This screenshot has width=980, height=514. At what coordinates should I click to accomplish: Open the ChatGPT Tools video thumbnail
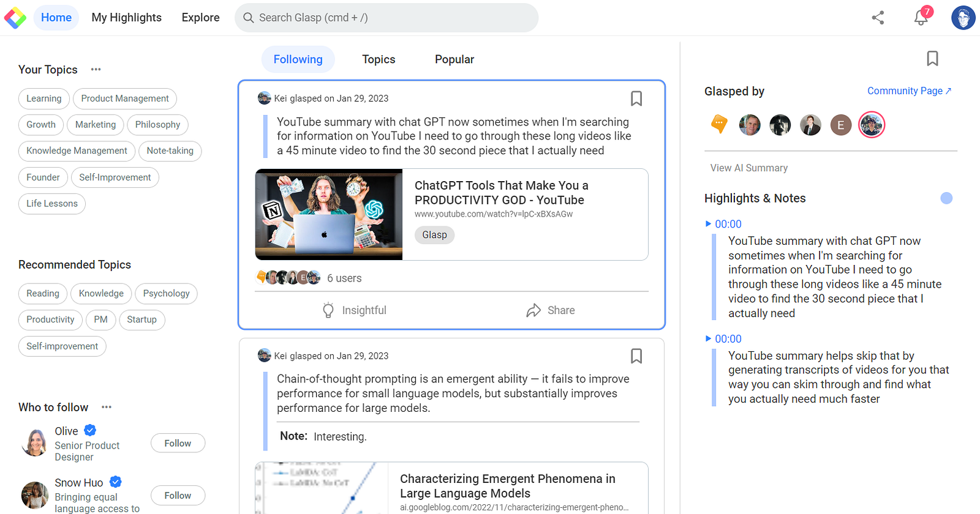coord(329,214)
